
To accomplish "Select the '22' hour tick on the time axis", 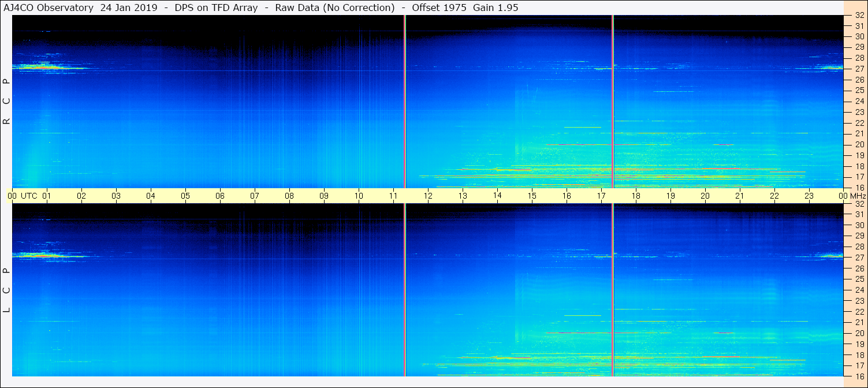I will tap(774, 196).
